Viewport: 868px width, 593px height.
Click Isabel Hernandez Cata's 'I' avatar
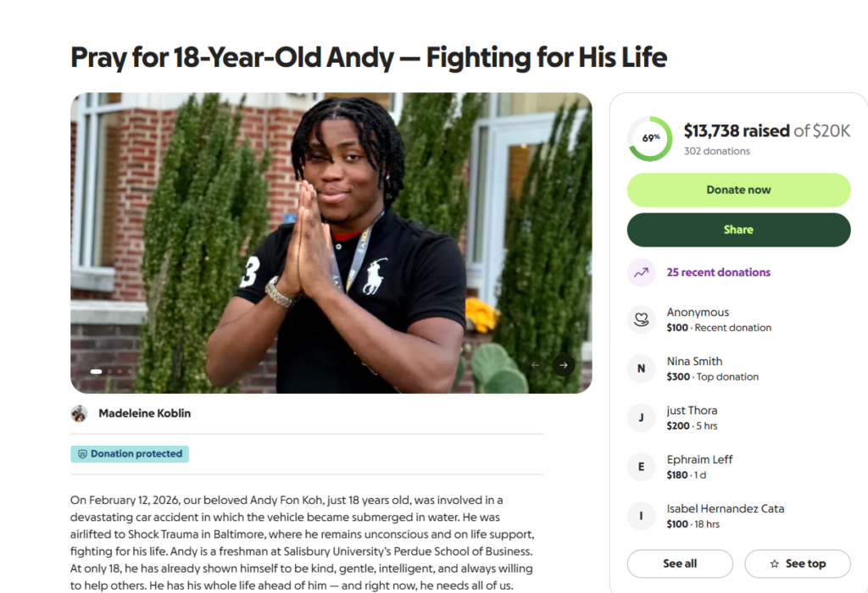[x=641, y=516]
